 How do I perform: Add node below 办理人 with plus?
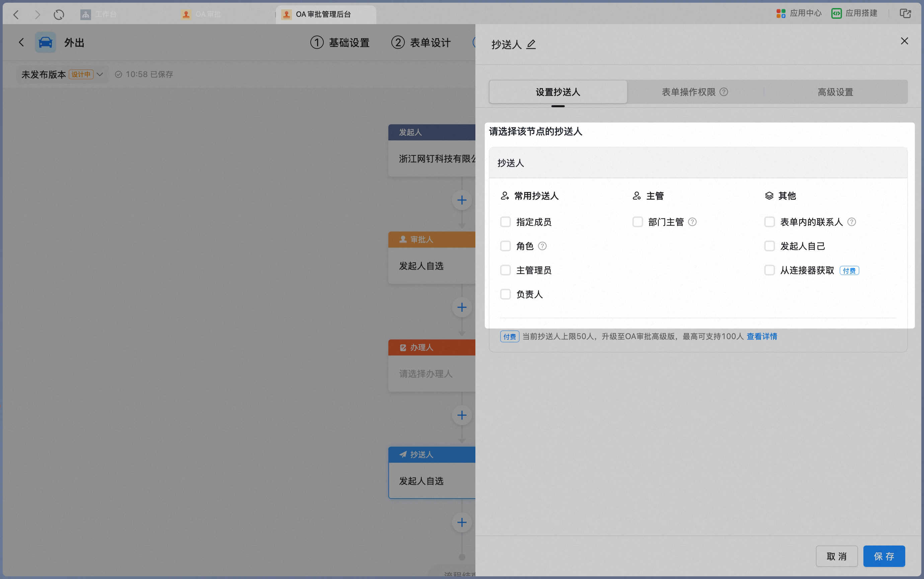[462, 415]
